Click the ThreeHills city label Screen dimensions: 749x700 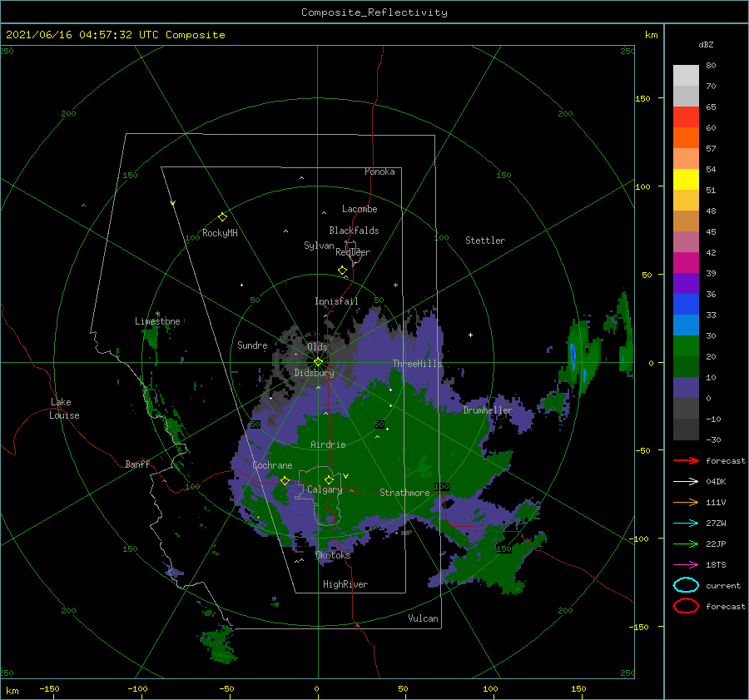pos(418,364)
